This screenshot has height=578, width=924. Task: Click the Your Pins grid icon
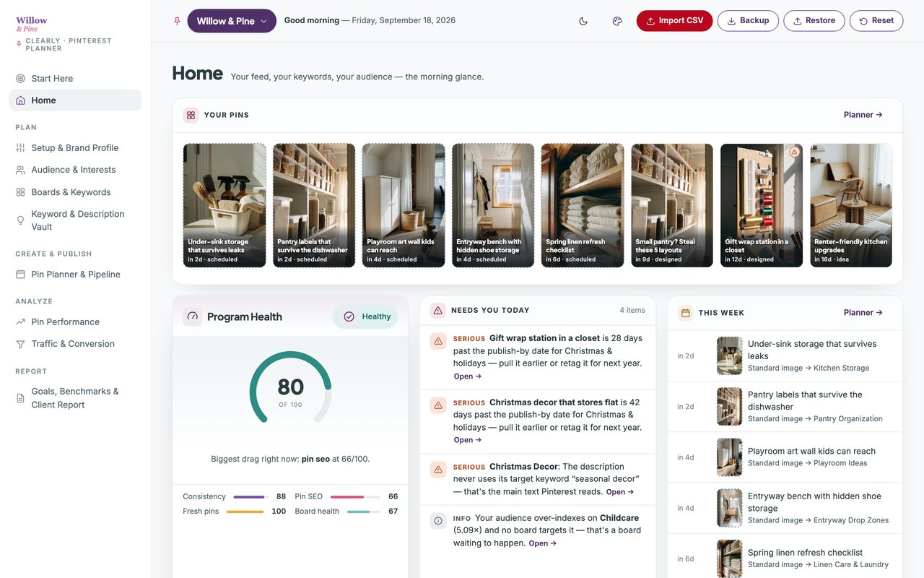191,115
